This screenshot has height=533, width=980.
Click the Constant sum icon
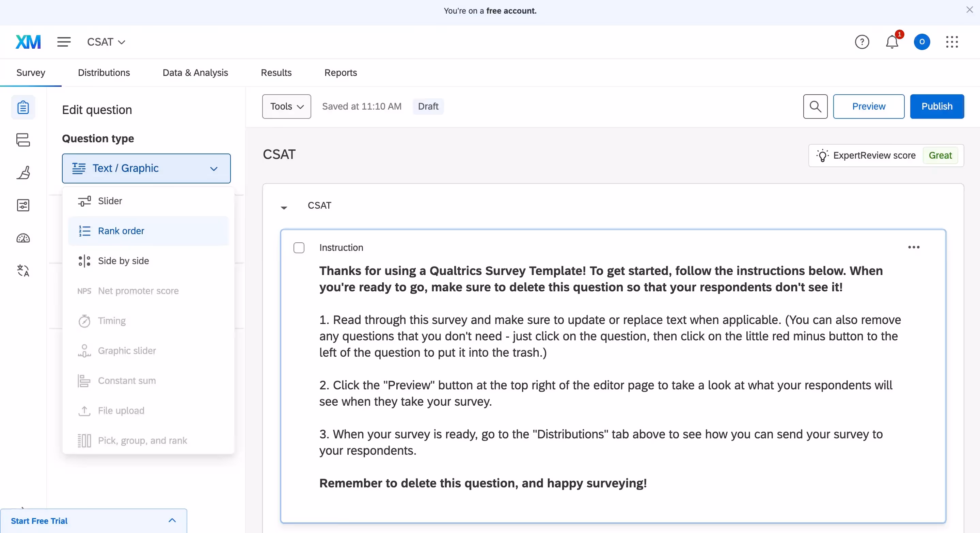point(84,381)
